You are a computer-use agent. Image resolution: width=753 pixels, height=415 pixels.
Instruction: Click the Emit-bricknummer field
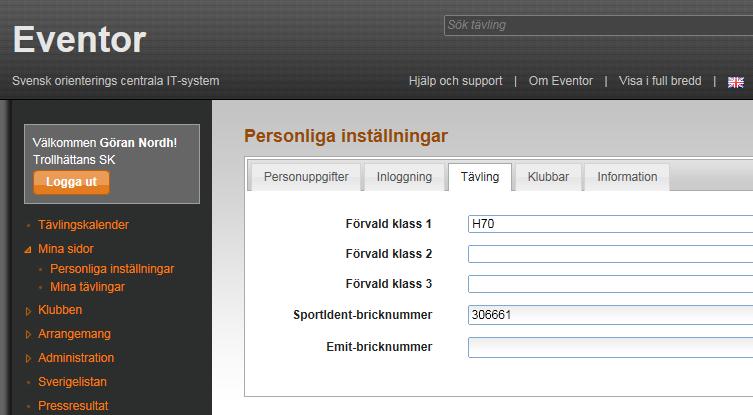610,347
